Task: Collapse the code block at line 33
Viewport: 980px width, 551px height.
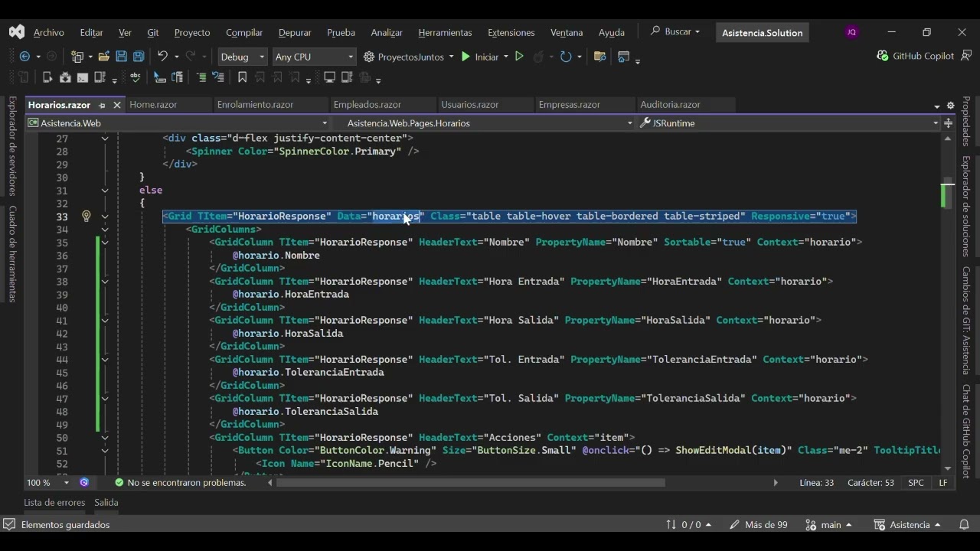Action: pos(105,217)
